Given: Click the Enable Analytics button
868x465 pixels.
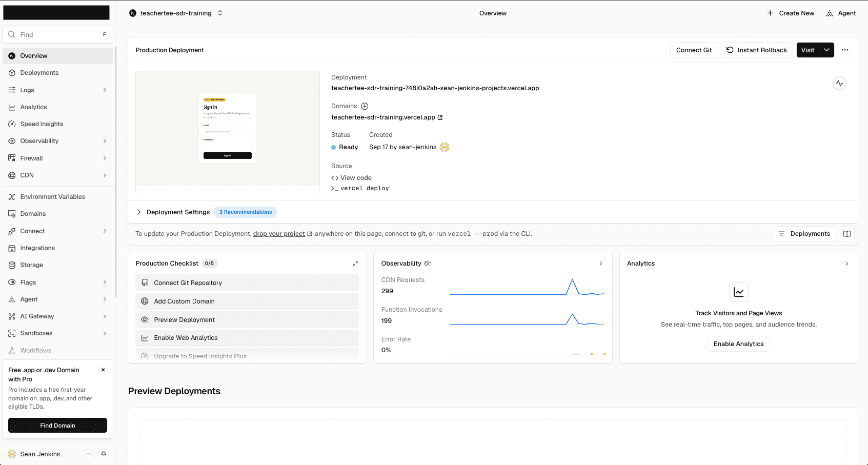Looking at the screenshot, I should (x=738, y=344).
